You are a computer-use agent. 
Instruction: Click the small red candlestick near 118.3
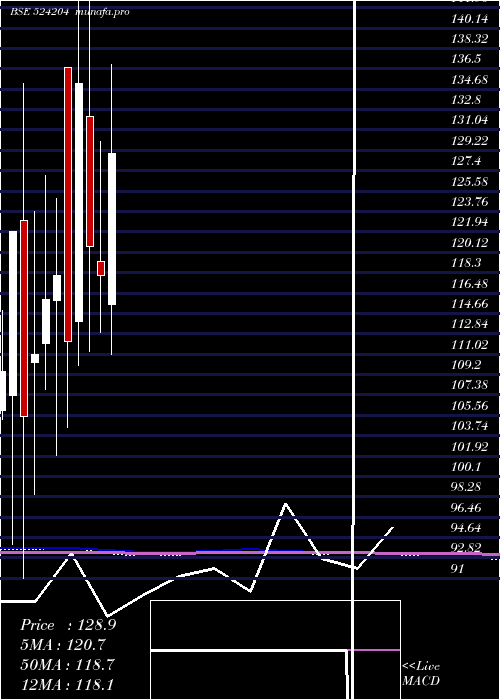pyautogui.click(x=101, y=268)
